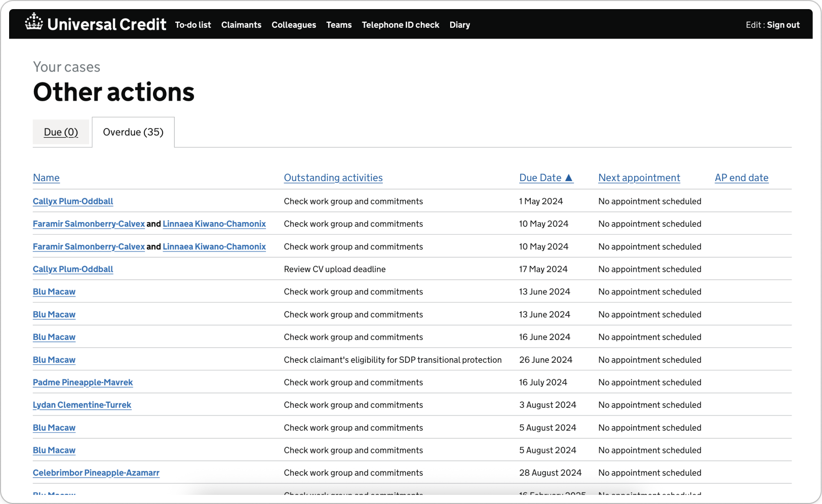This screenshot has height=504, width=822.
Task: Click 'No appointment scheduled' in Padme Pineapple-Mavrek row
Action: (x=650, y=383)
